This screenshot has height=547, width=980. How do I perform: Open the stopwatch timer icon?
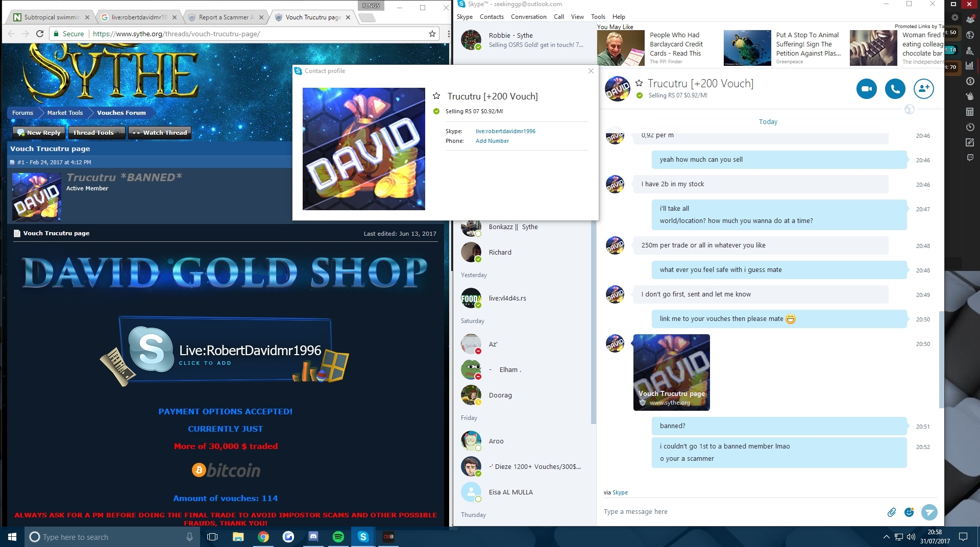pos(970,127)
